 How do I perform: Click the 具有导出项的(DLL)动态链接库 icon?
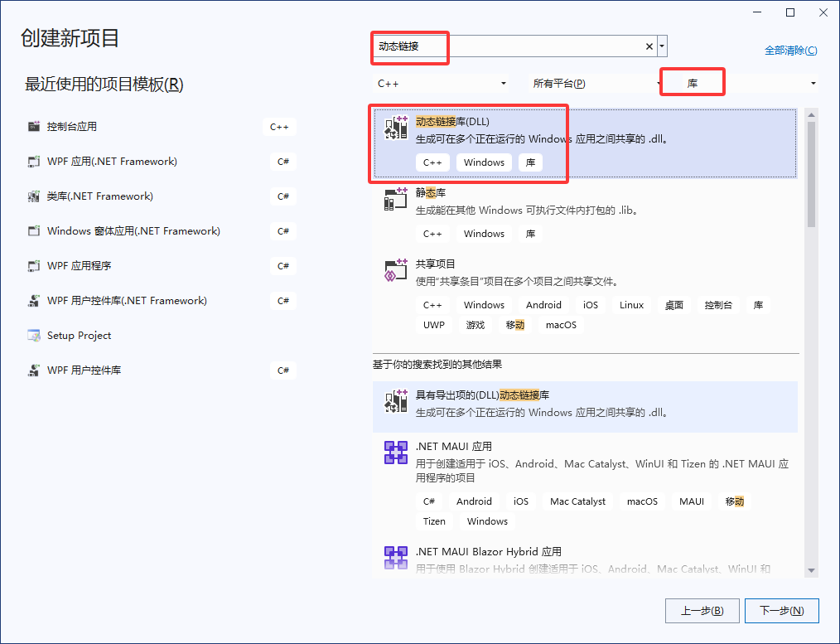click(x=396, y=401)
